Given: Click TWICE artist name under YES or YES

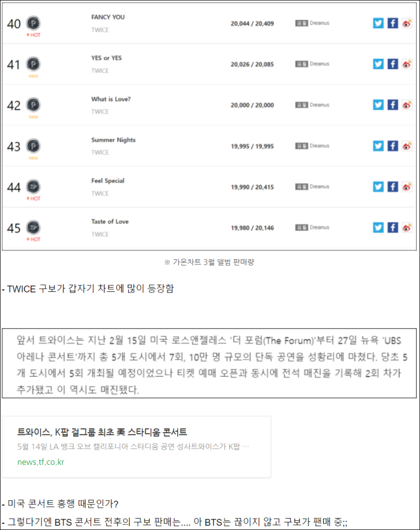Looking at the screenshot, I should (100, 71).
